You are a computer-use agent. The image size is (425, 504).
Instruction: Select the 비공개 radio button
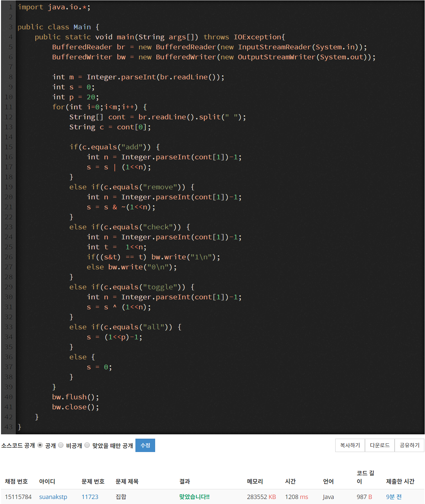point(61,445)
